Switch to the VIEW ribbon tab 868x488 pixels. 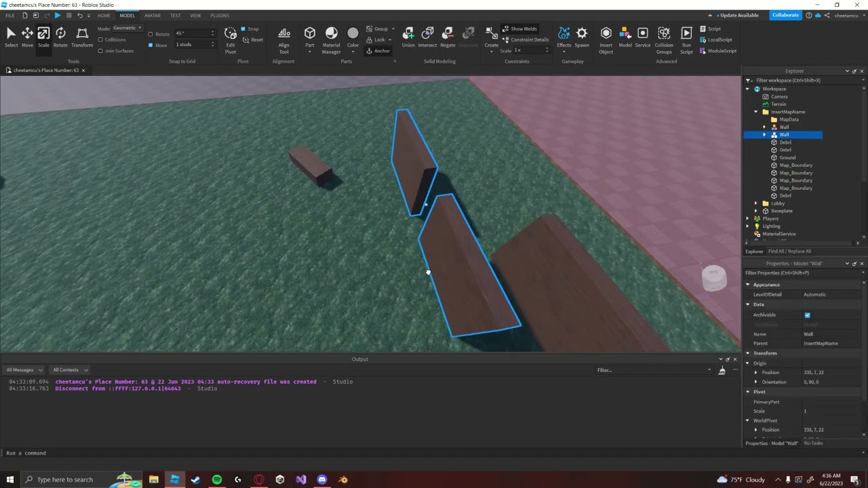click(195, 16)
